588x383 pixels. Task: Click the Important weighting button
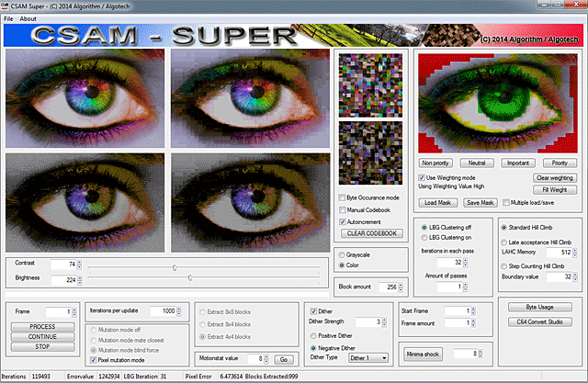(518, 163)
